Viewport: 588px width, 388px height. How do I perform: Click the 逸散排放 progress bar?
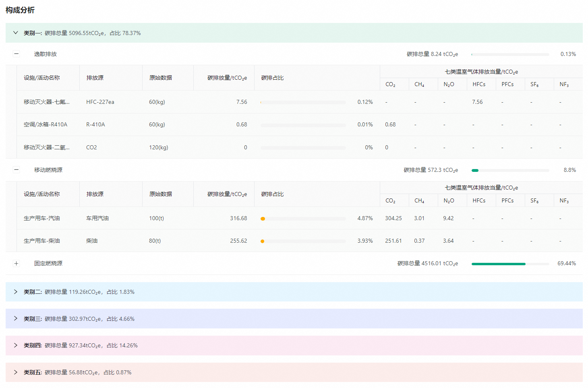tap(510, 54)
